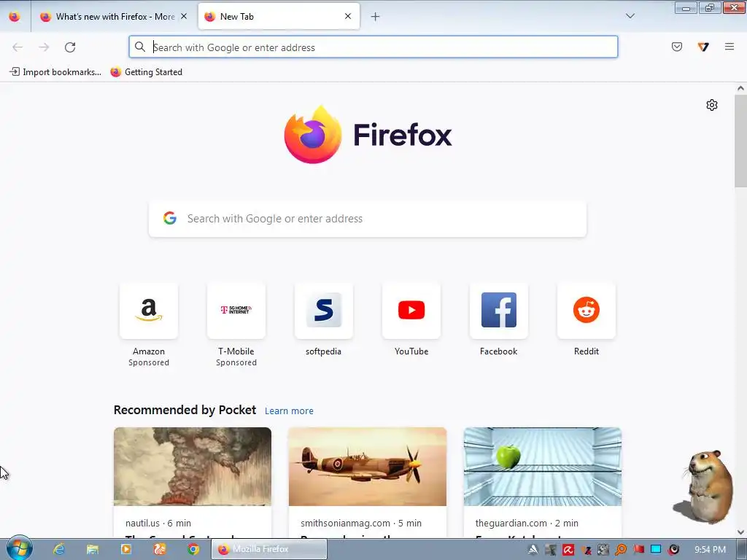747x560 pixels.
Task: Open Getting Started bookmark
Action: 146,72
